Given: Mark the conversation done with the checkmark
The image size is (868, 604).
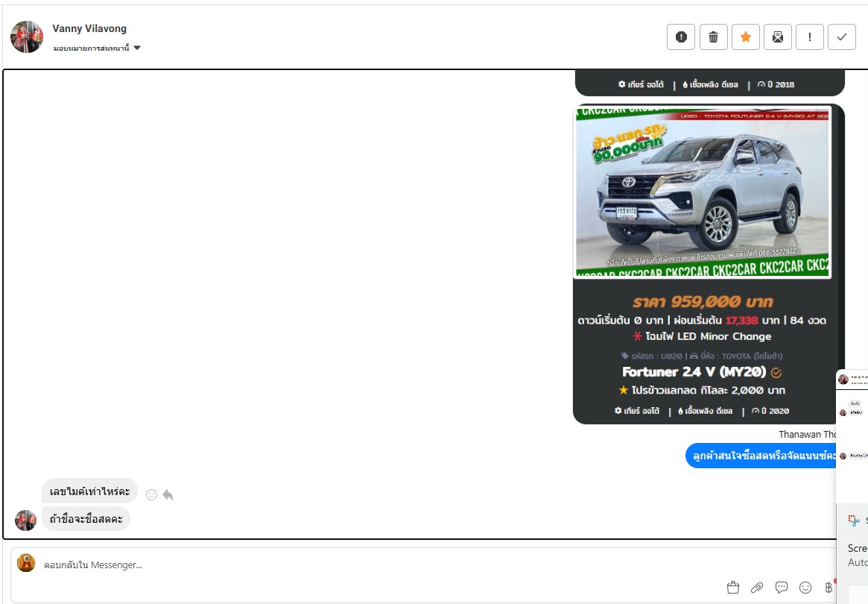Looking at the screenshot, I should coord(842,37).
